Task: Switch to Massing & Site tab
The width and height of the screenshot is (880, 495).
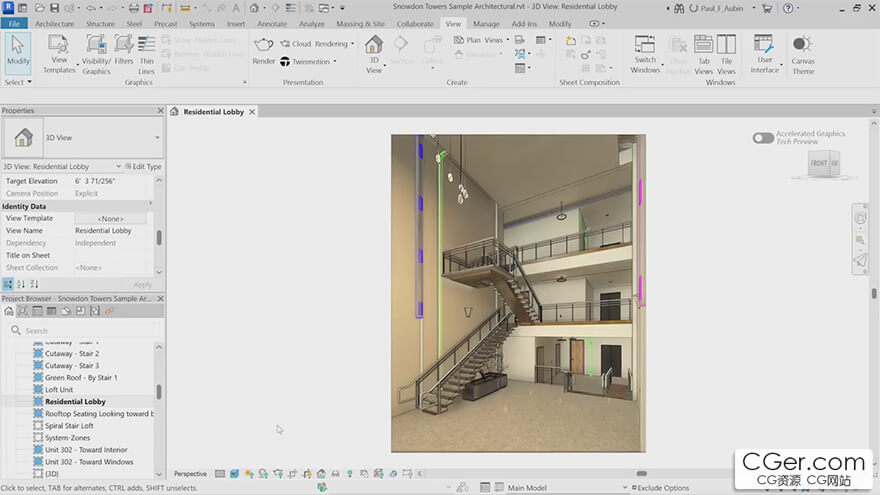Action: [360, 24]
